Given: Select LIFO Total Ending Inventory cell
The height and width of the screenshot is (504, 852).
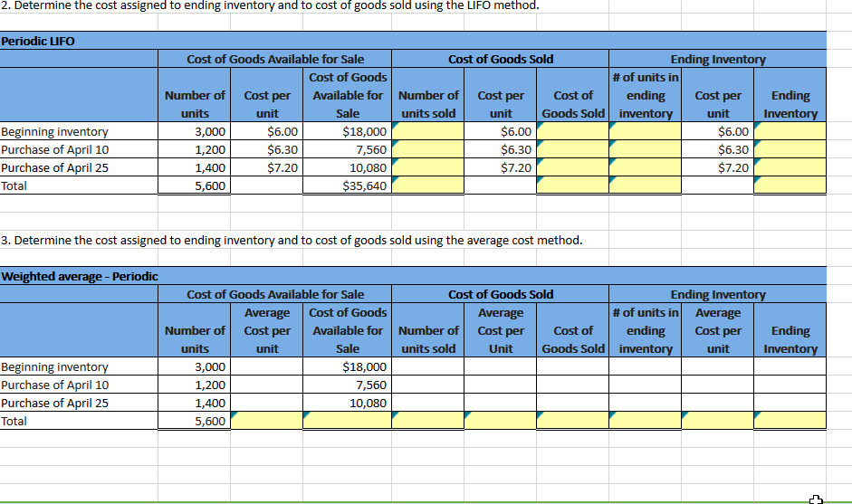Looking at the screenshot, I should [790, 185].
